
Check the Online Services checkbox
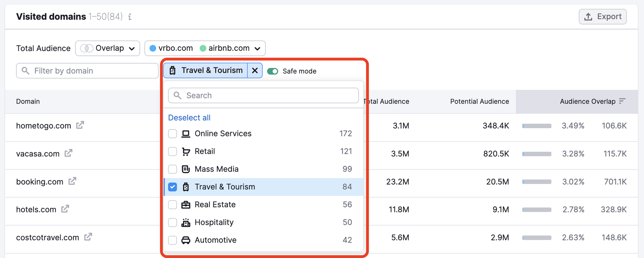[x=172, y=134]
